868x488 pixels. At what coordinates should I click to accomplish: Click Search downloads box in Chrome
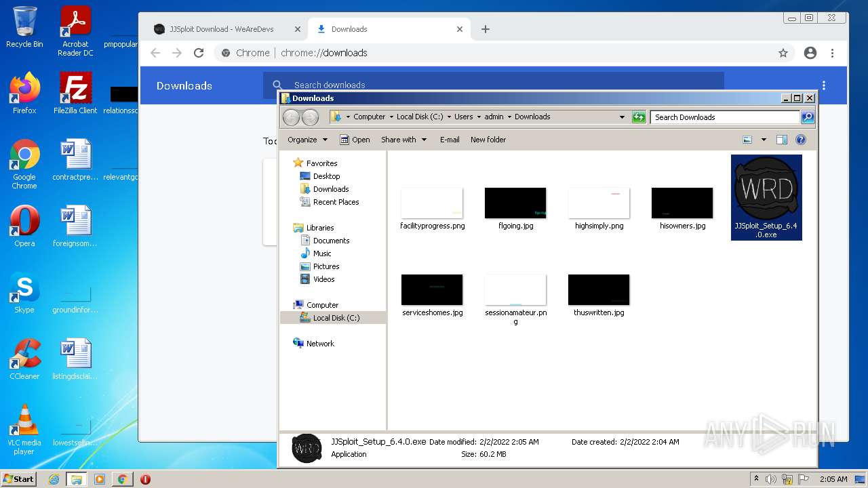(x=494, y=85)
